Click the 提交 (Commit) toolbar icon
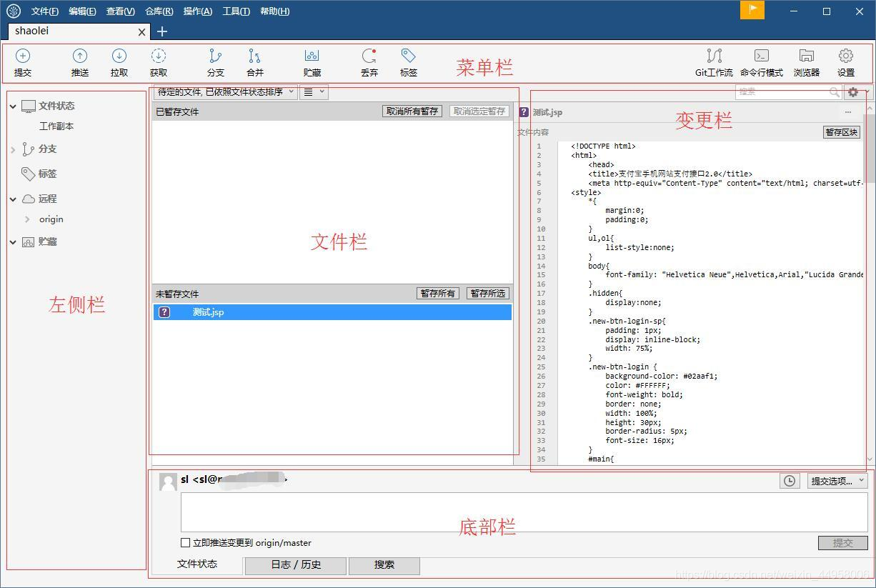This screenshot has width=876, height=588. 23,56
